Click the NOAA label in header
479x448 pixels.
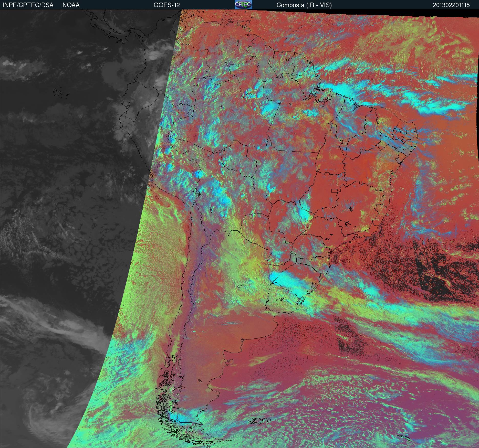coord(71,5)
